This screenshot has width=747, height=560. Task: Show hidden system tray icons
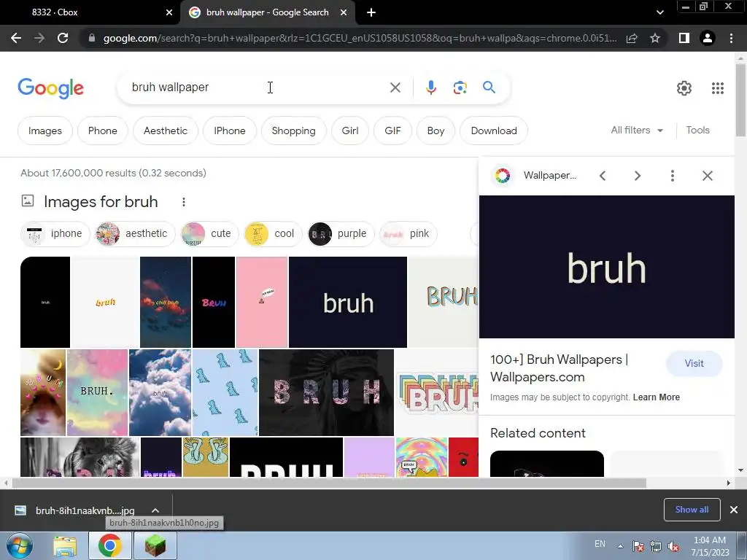click(x=620, y=546)
